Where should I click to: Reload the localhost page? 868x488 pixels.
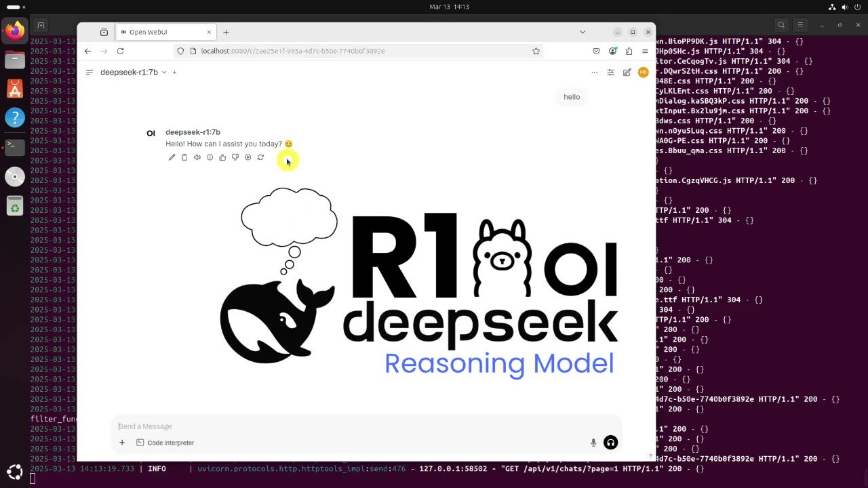point(120,51)
